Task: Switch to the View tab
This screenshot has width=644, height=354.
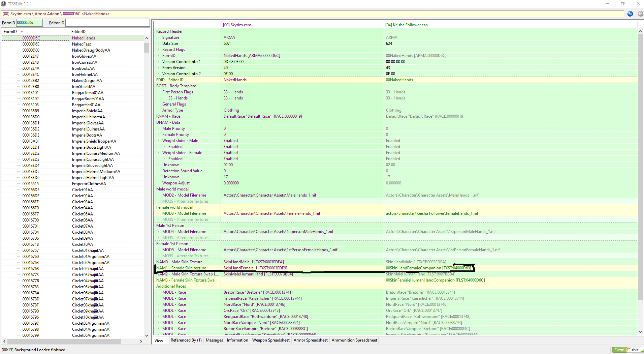Action: (159, 341)
